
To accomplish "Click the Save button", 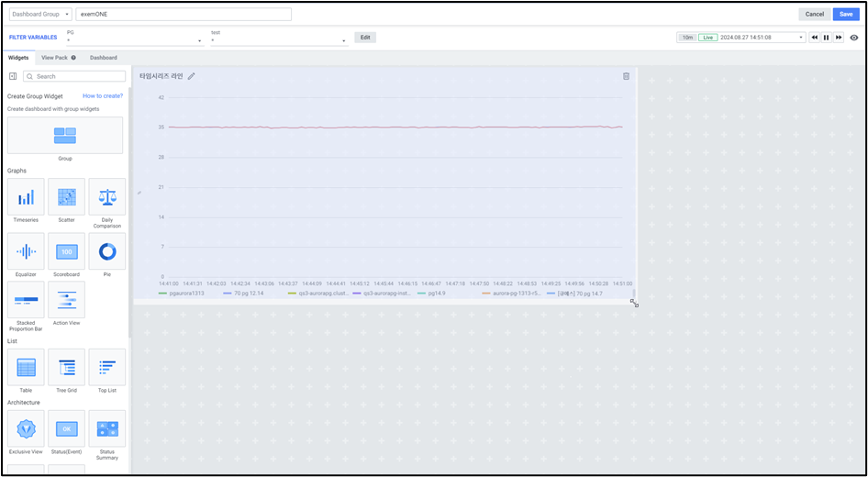I will 845,14.
